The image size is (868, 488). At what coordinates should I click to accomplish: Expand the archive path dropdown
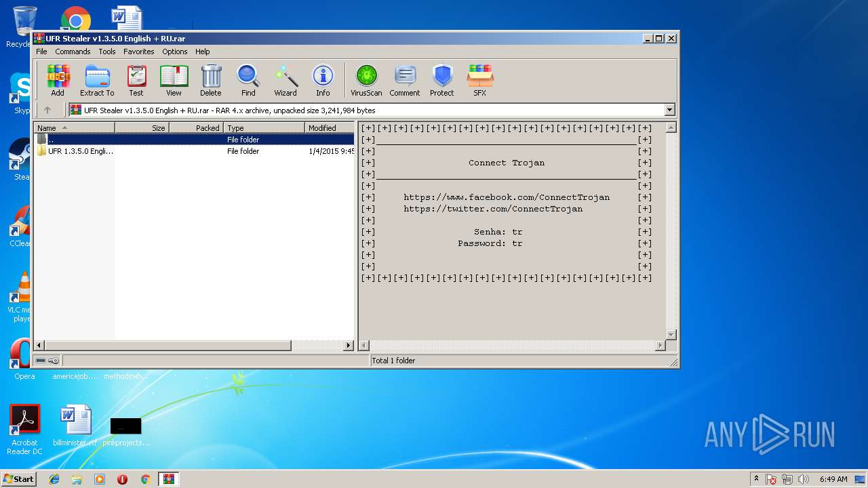(670, 110)
